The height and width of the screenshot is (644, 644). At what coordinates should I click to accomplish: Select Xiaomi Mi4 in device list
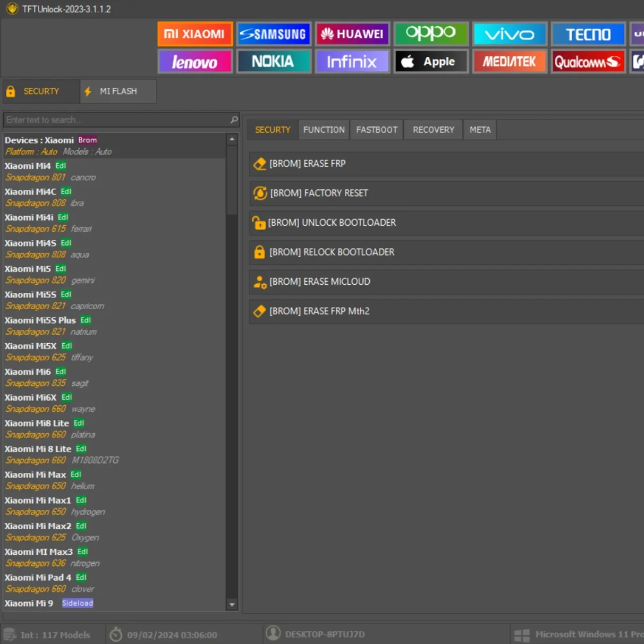(x=114, y=172)
